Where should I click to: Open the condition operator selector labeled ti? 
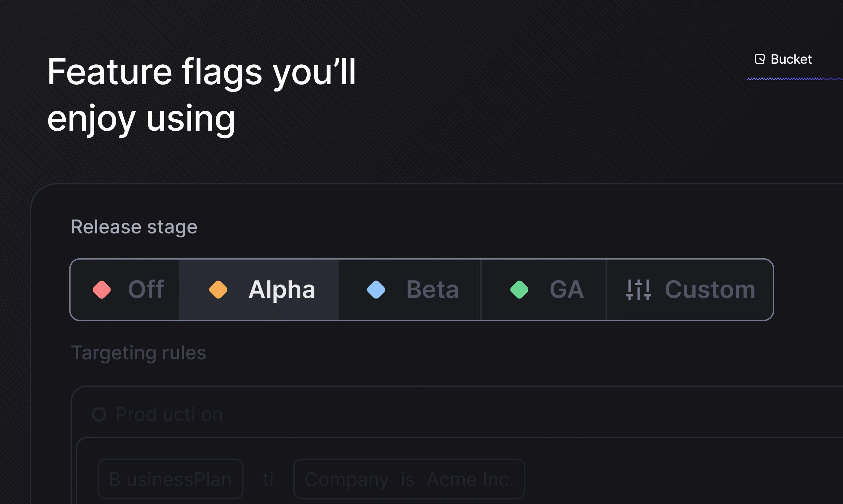click(269, 479)
